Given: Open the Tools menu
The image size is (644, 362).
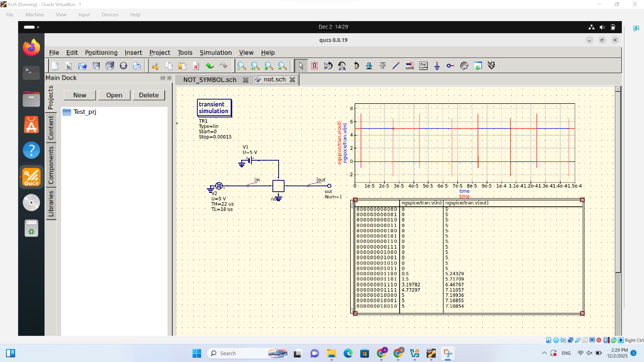Looking at the screenshot, I should pos(185,53).
